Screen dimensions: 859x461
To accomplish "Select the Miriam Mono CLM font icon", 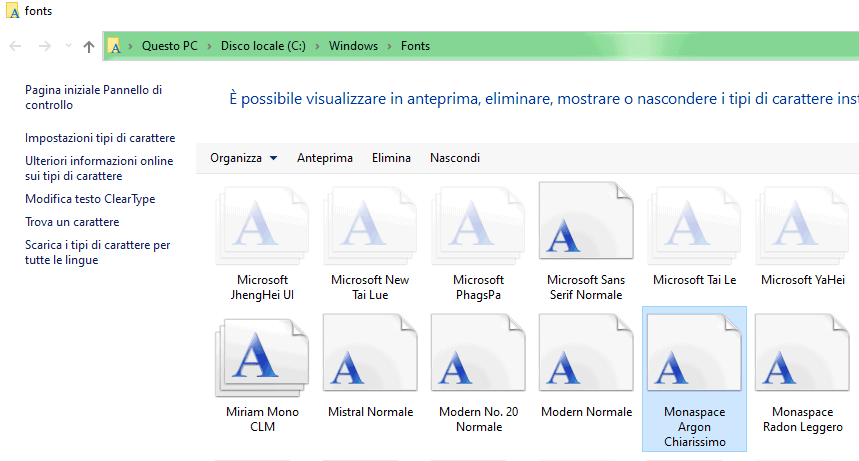I will point(262,358).
